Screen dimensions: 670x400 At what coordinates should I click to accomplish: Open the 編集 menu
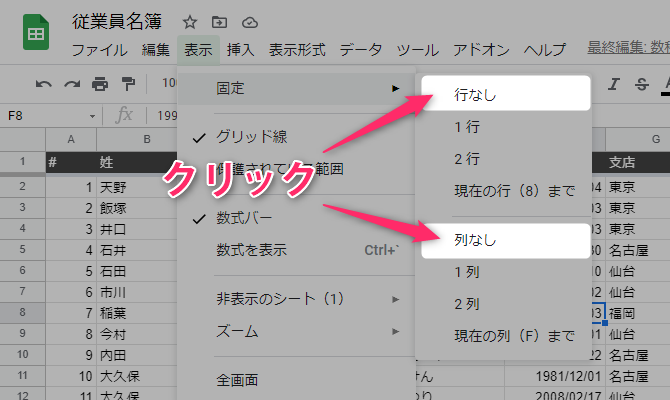coord(156,50)
